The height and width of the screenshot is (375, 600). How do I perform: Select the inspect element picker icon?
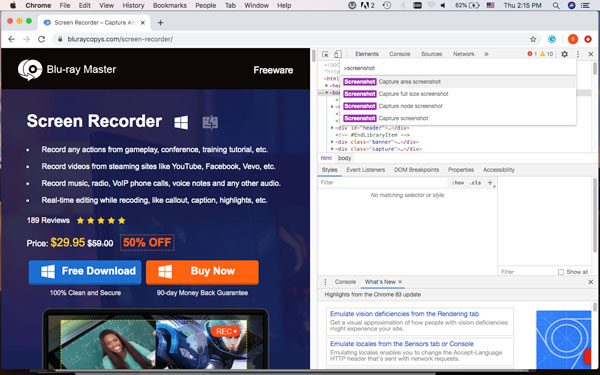325,54
